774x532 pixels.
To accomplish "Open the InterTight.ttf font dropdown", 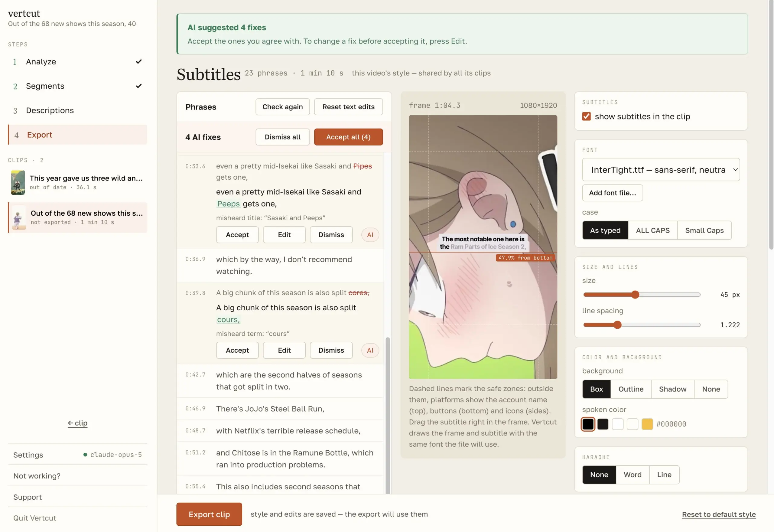I will coord(660,170).
